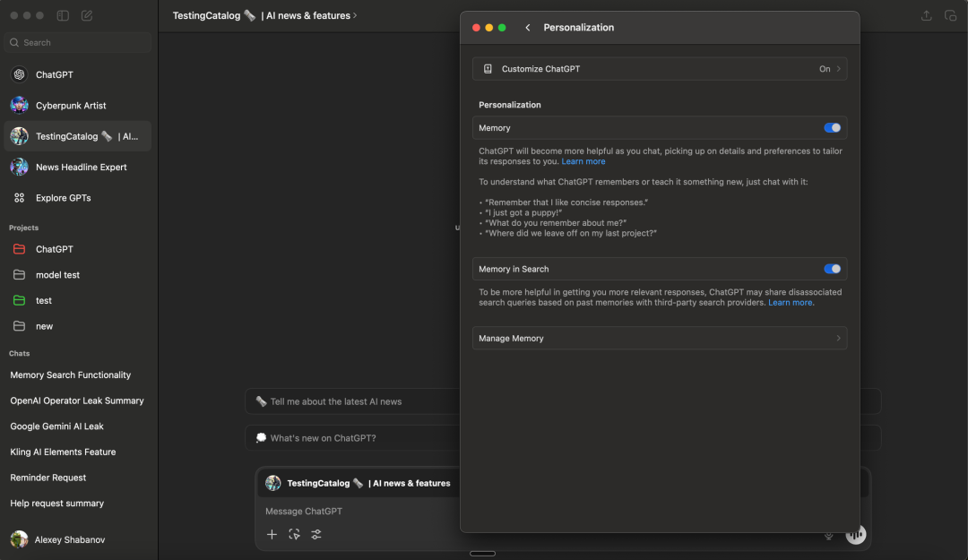968x560 pixels.
Task: Click What's new on ChatGPT suggestion
Action: coord(352,438)
